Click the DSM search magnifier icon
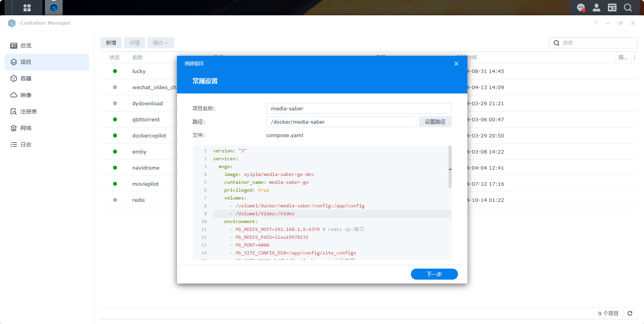644x324 pixels. click(x=628, y=7)
